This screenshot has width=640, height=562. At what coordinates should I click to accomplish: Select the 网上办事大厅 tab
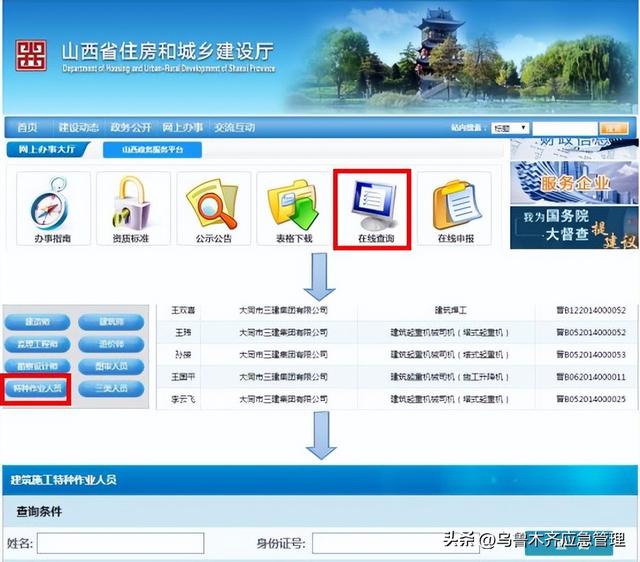pos(47,149)
